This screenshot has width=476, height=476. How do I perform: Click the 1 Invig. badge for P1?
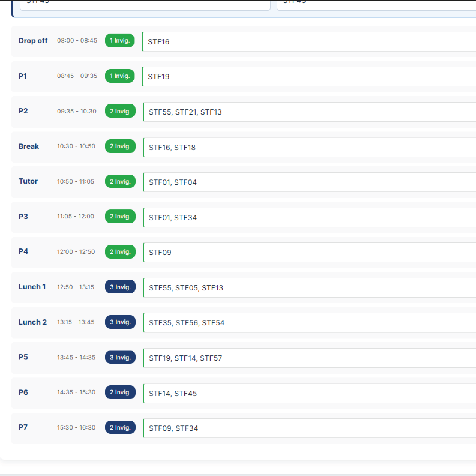120,76
